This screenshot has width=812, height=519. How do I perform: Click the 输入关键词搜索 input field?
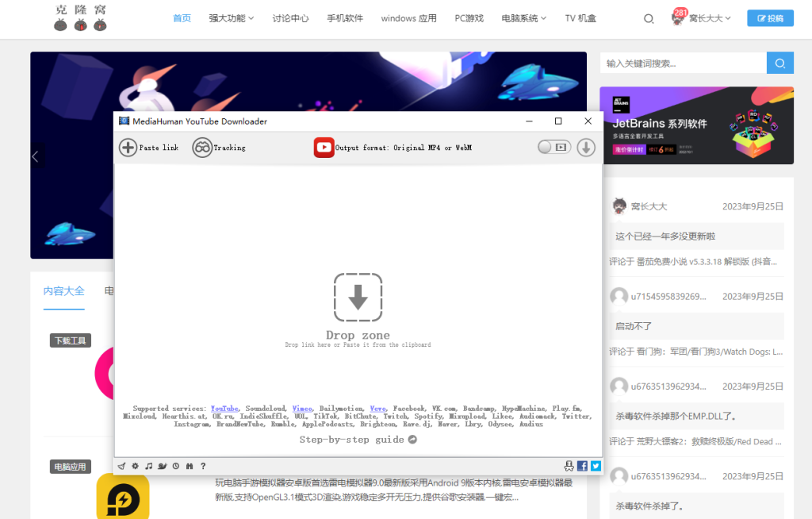click(x=683, y=63)
